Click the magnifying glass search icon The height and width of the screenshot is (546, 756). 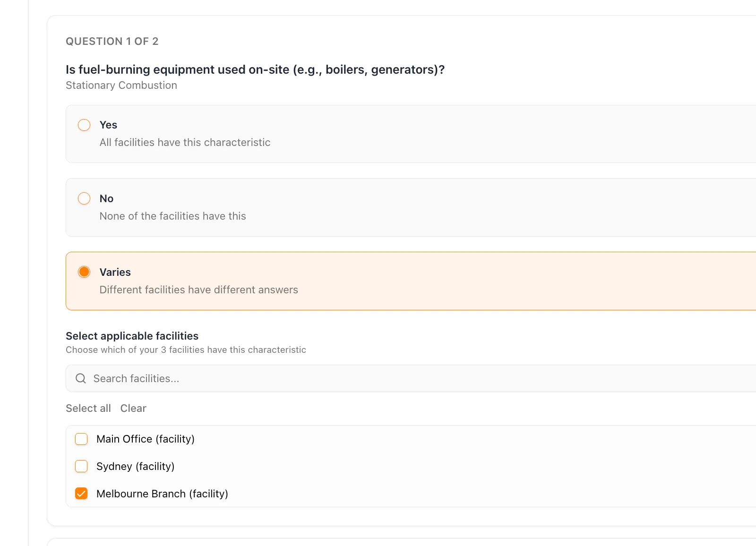click(81, 378)
